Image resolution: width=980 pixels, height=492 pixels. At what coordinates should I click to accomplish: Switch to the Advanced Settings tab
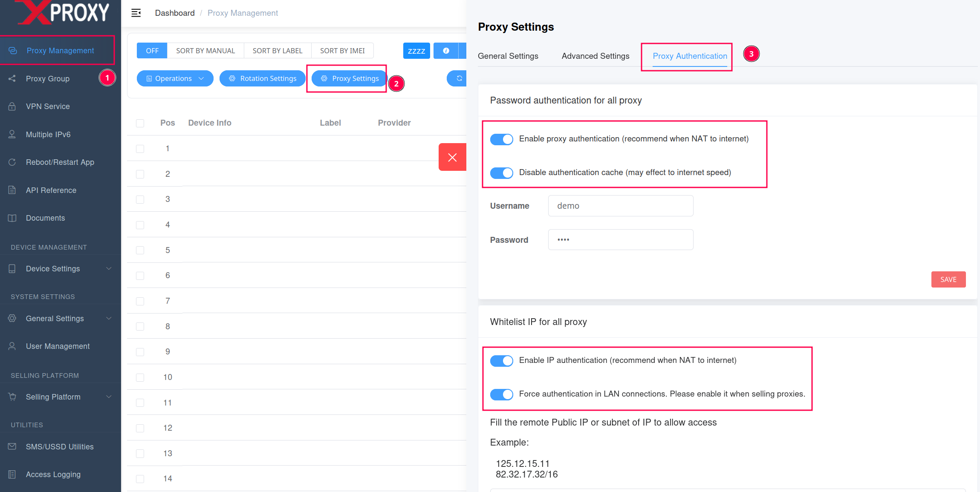coord(595,56)
